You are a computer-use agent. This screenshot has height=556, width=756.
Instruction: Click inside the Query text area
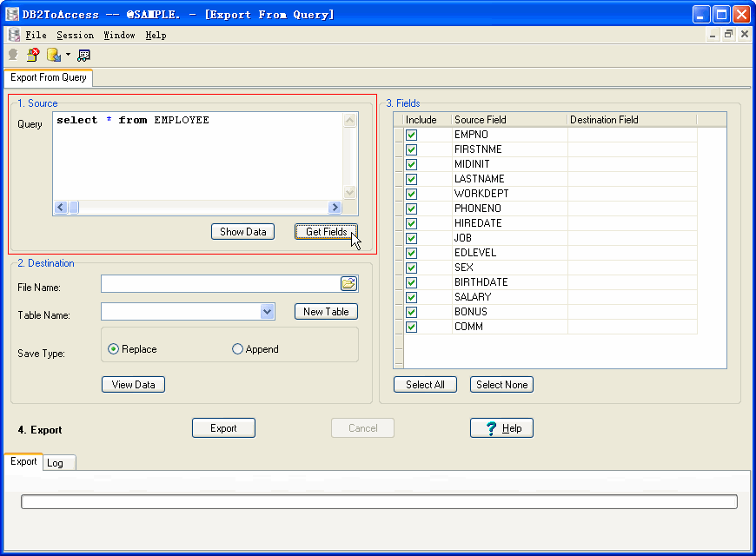click(x=197, y=156)
